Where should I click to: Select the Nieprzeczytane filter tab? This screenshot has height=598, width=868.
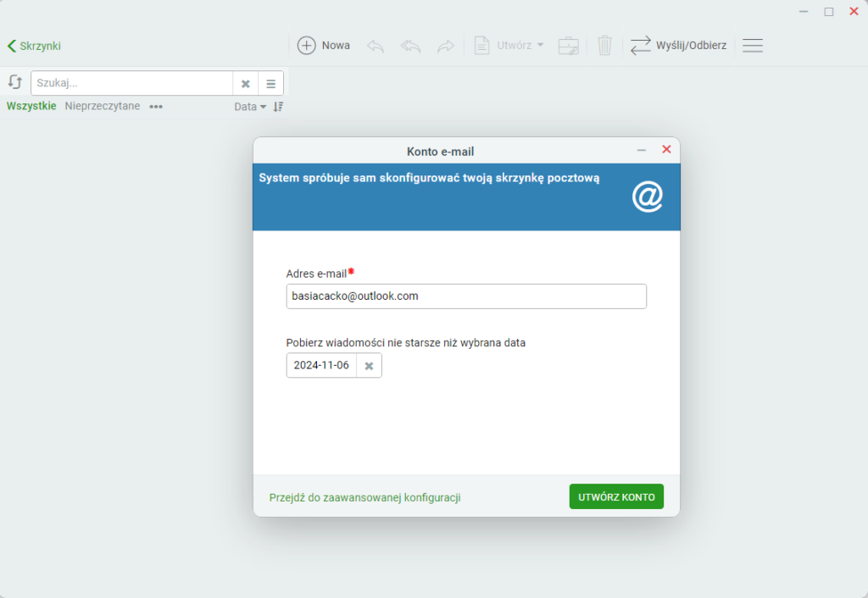pyautogui.click(x=103, y=106)
